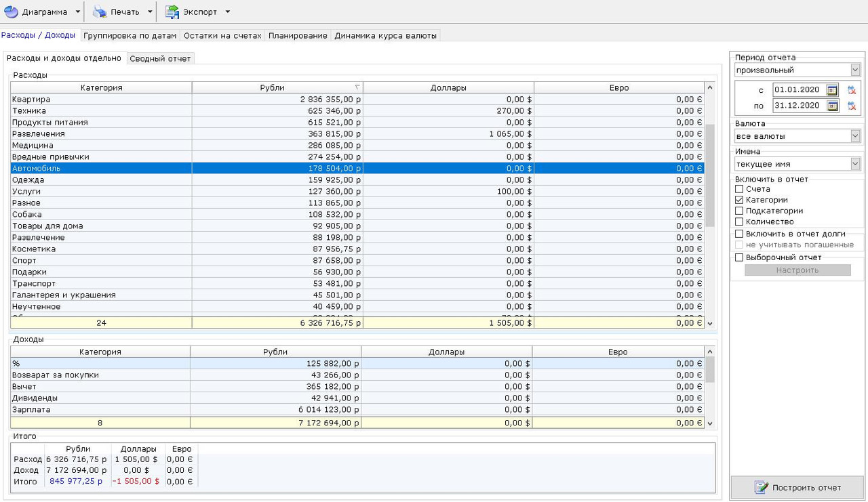This screenshot has height=502, width=868.
Task: Toggle не учитывать погашенные checkbox
Action: (739, 245)
